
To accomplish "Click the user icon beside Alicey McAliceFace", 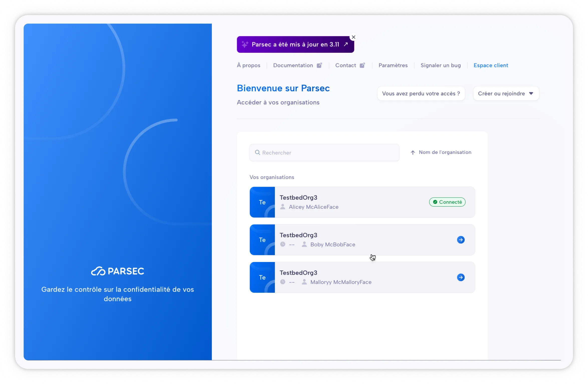I will click(283, 207).
